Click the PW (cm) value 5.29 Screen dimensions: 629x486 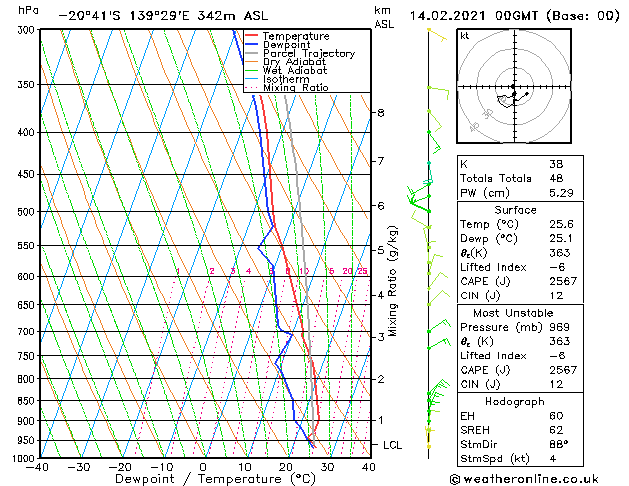coord(561,193)
